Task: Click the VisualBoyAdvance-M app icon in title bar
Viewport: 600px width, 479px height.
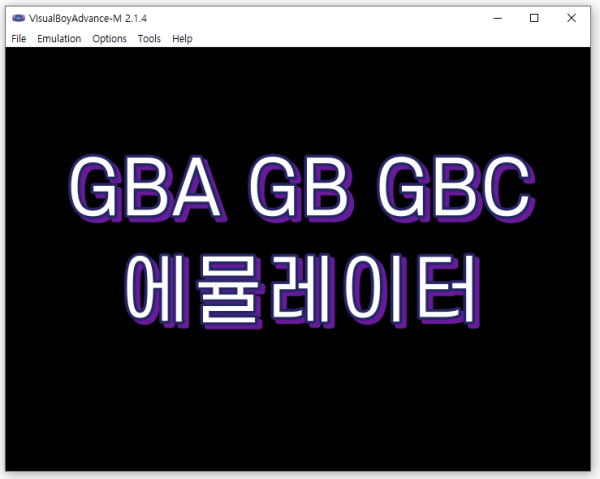Action: (x=18, y=18)
